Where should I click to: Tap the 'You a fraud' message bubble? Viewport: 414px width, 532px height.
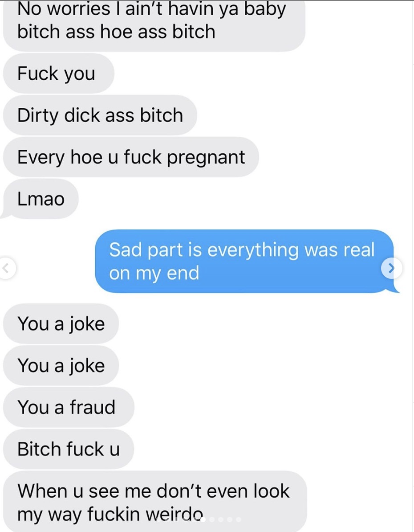[69, 407]
